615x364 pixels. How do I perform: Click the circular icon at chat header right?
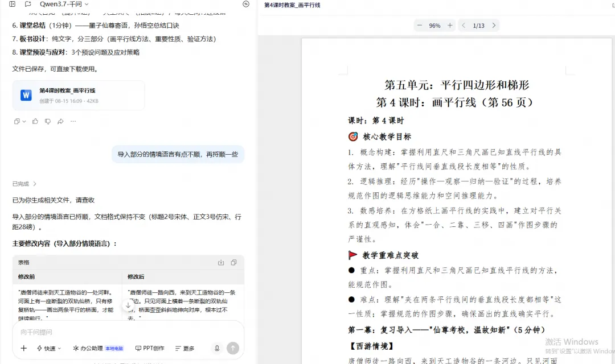(x=246, y=4)
